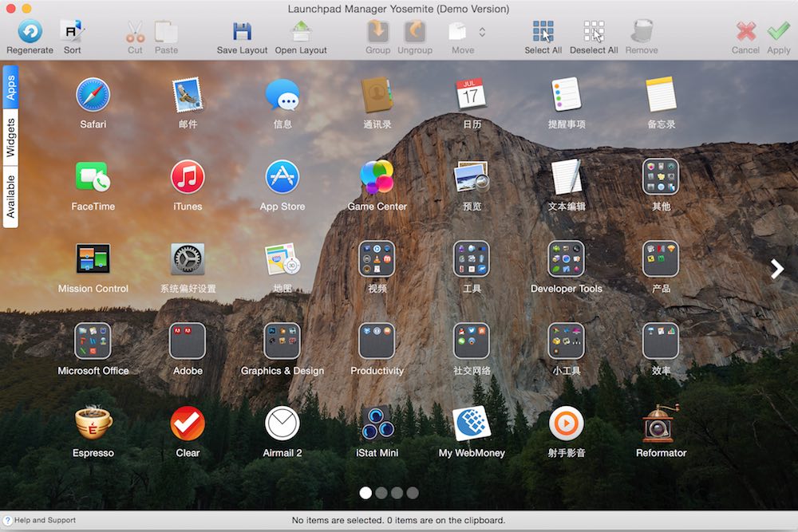The width and height of the screenshot is (798, 532).
Task: Select the 社交网络 folder group
Action: coord(472,341)
